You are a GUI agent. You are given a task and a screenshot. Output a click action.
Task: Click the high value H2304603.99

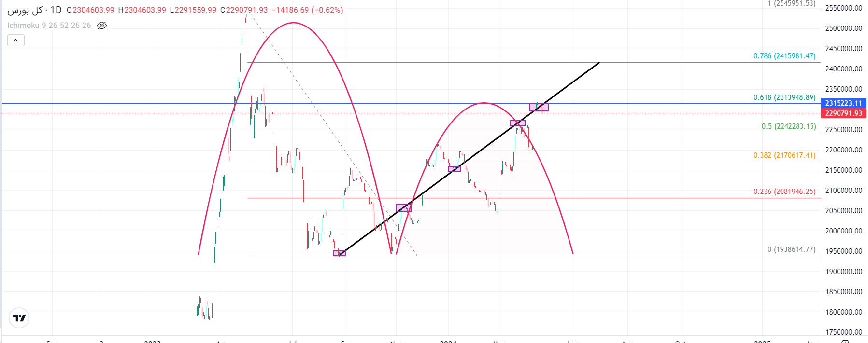pyautogui.click(x=142, y=10)
